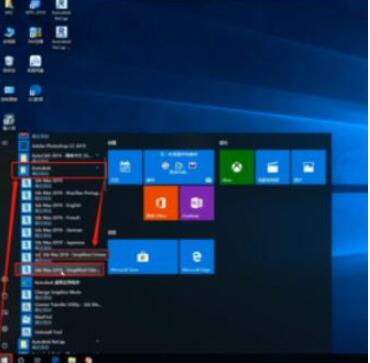The image size is (370, 363).
Task: Open the orange Office tile
Action: pyautogui.click(x=161, y=203)
